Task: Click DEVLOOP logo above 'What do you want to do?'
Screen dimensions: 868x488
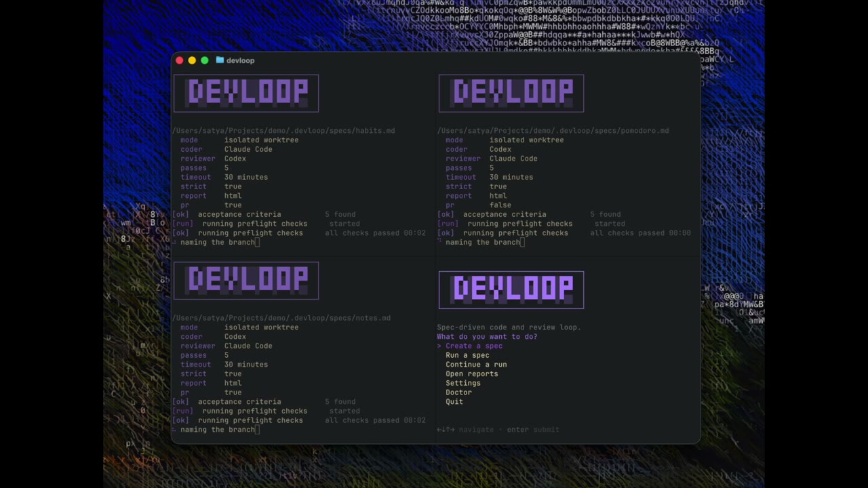Action: (511, 289)
